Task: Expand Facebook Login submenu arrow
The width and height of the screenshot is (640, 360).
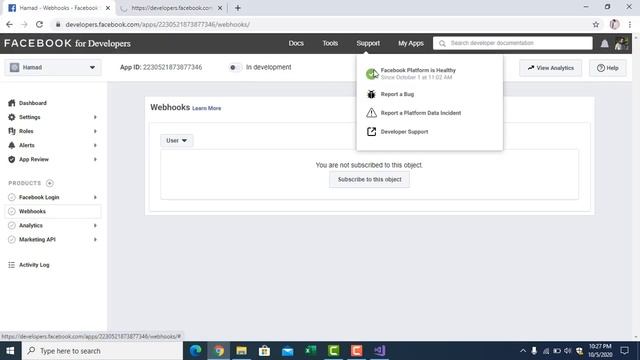Action: pos(95,197)
